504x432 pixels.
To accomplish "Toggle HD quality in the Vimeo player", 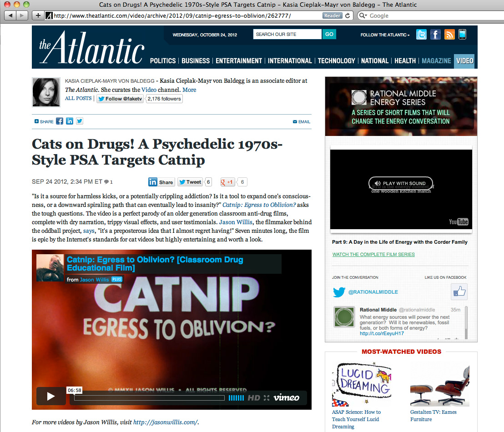I will coord(254,398).
